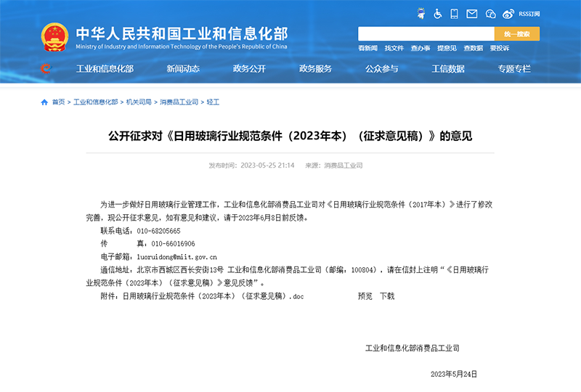Click fax number 010-66016906
This screenshot has width=581, height=392.
tap(173, 244)
